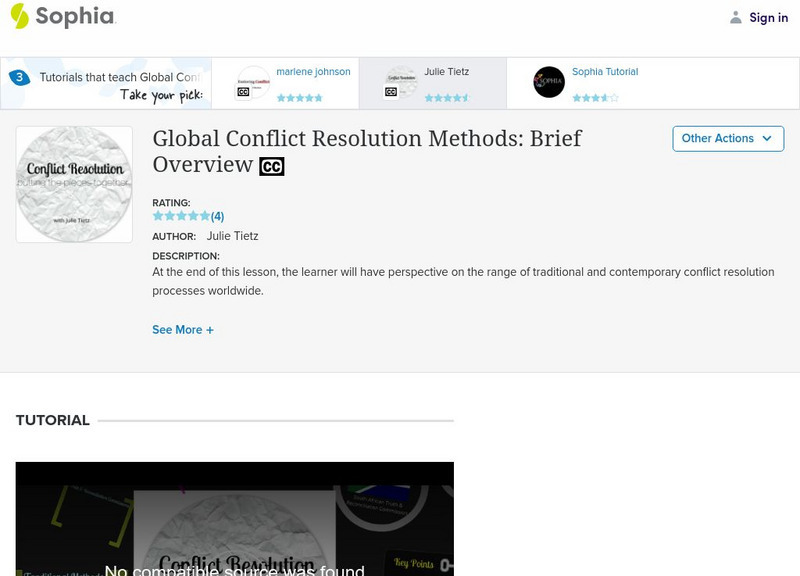Open the Sign in link

(x=768, y=17)
